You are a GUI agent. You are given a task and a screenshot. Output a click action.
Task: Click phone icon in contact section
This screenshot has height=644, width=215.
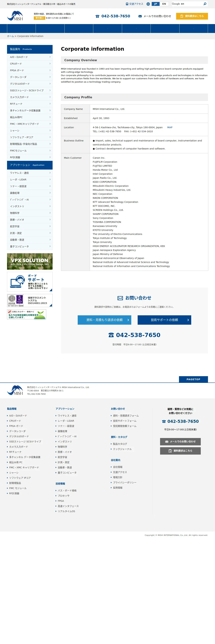(x=111, y=335)
